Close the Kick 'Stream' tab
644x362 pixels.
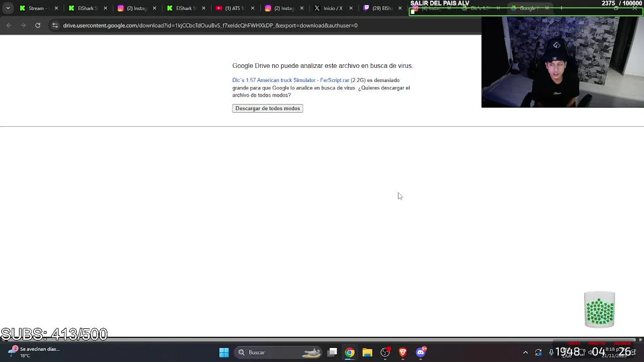click(x=56, y=8)
